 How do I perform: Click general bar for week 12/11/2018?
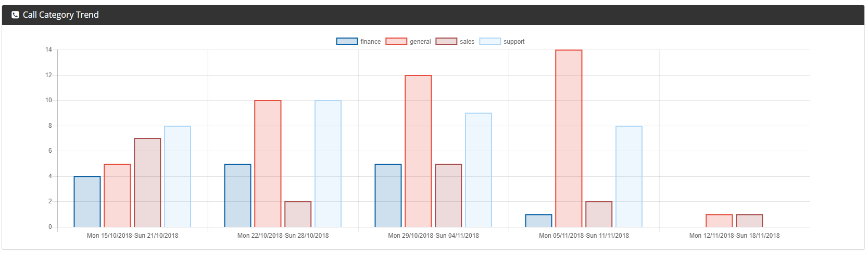719,221
